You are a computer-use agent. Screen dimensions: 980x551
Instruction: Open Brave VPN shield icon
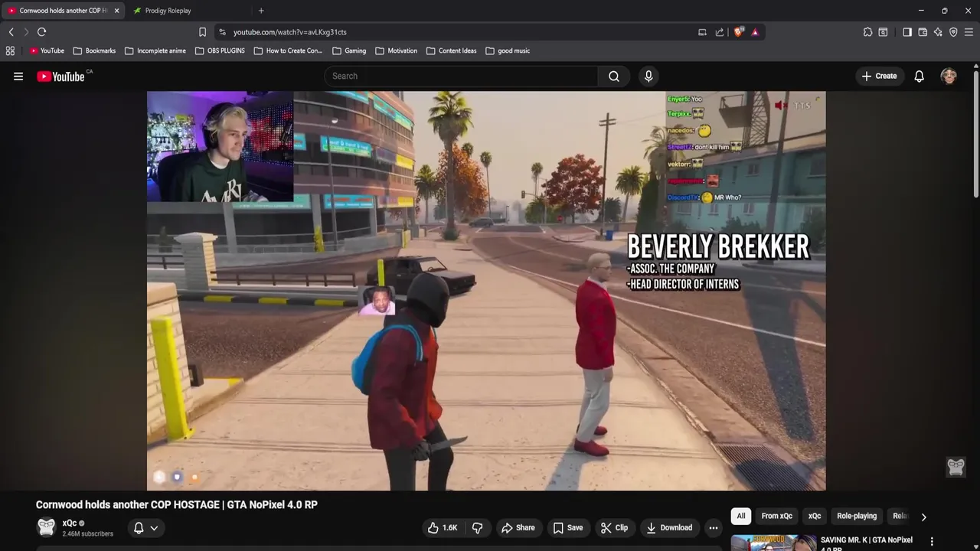coord(953,32)
